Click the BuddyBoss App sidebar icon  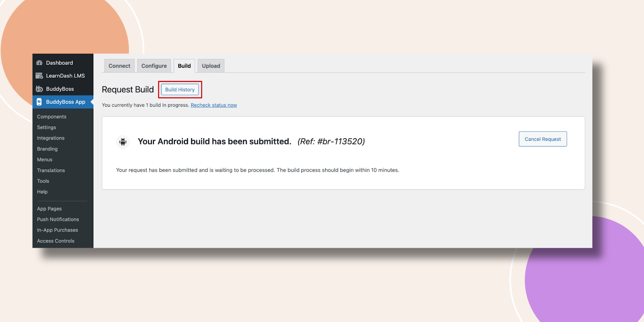tap(39, 102)
